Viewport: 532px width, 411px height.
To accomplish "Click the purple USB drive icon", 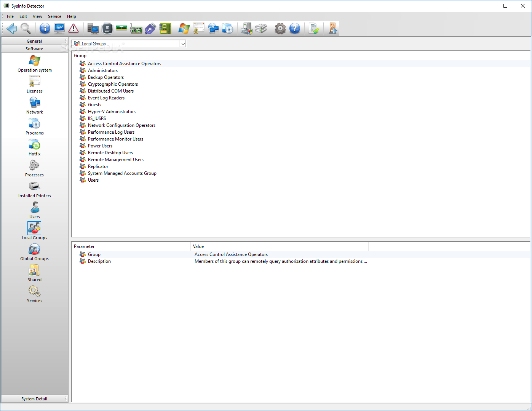I will [150, 29].
